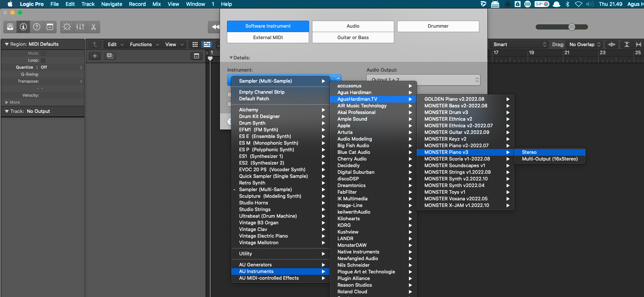The height and width of the screenshot is (297, 644).
Task: Open FabFilter manufacturer submenu
Action: coord(373,192)
